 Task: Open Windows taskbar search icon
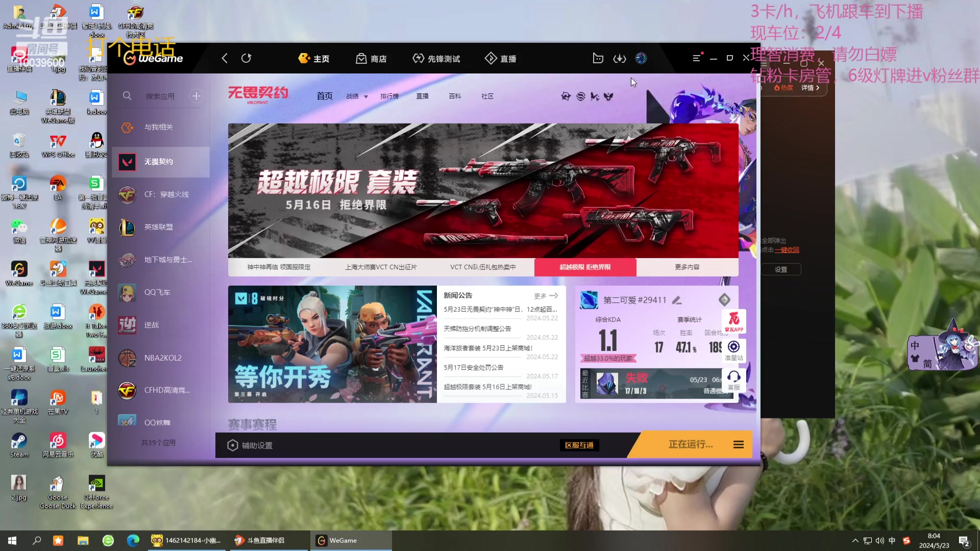coord(37,540)
